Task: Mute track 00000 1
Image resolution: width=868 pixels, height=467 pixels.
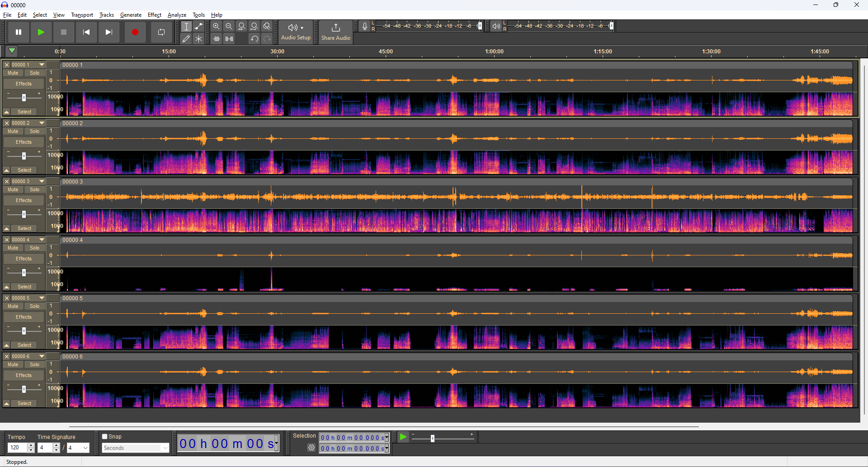Action: (13, 73)
